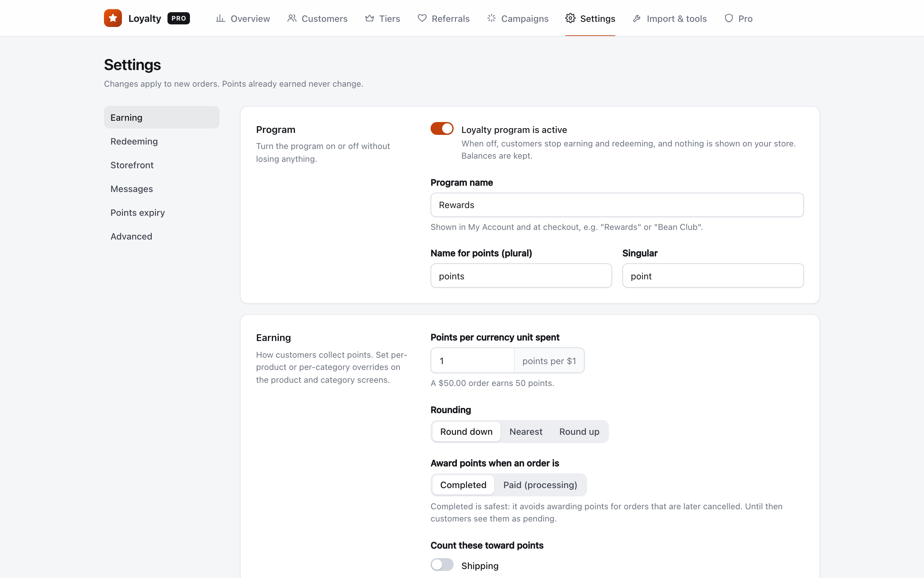Click "A $50.00 order earns 50 points." text
Image resolution: width=924 pixels, height=578 pixels.
point(492,383)
